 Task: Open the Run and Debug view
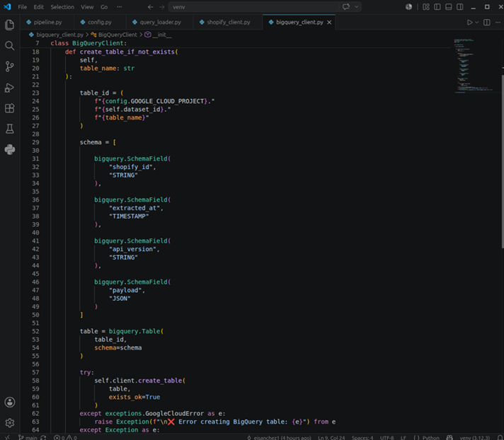[10, 88]
